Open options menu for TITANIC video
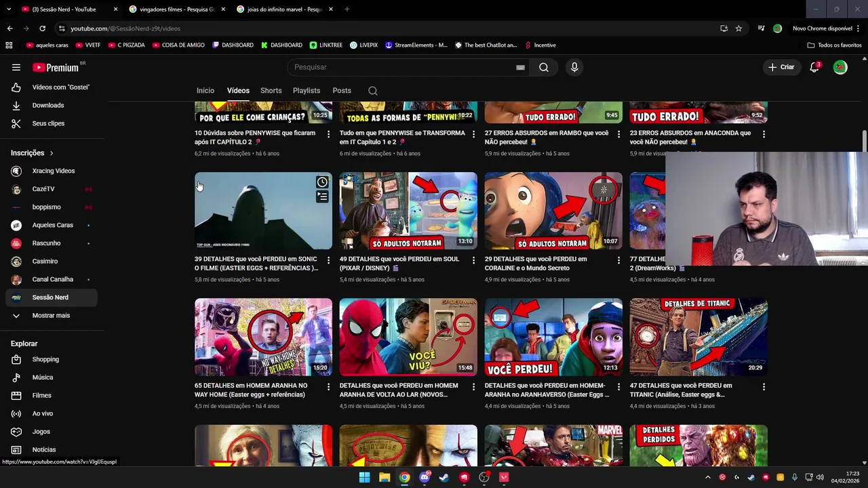Image resolution: width=868 pixels, height=488 pixels. click(764, 387)
